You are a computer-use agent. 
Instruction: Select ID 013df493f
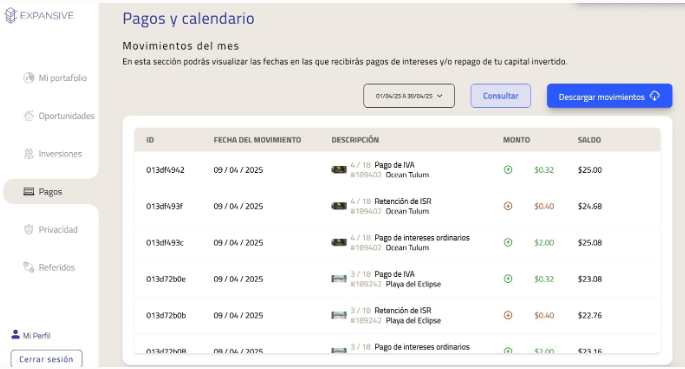point(164,206)
